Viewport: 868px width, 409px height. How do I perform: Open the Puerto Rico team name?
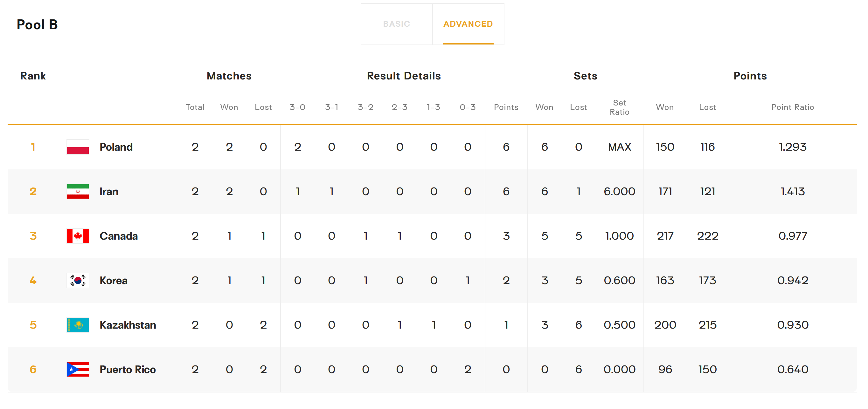click(128, 369)
